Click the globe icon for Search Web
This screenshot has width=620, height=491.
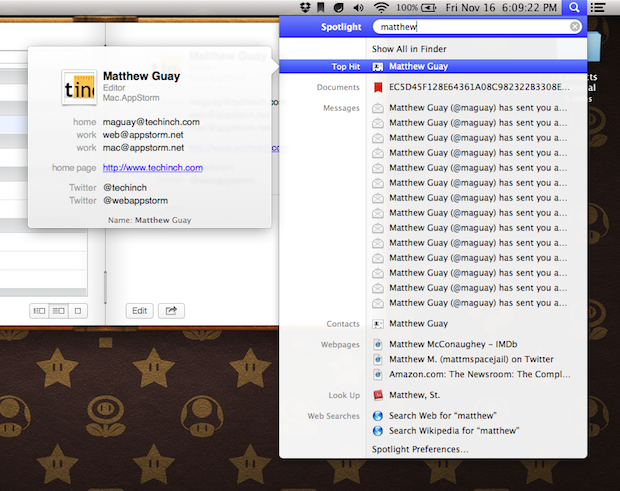tap(378, 416)
